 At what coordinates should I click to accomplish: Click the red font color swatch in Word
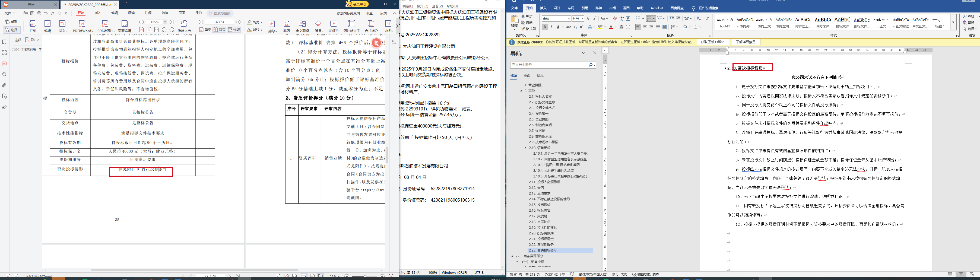tap(611, 27)
